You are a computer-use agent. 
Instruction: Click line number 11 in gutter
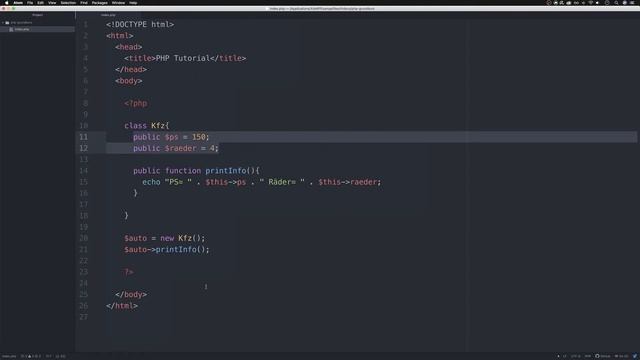(x=83, y=137)
